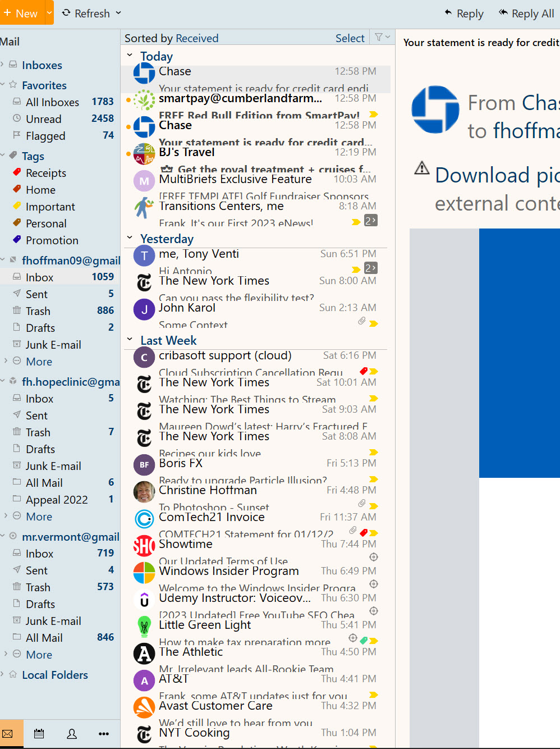Click the Boris FX sender avatar

(x=144, y=465)
